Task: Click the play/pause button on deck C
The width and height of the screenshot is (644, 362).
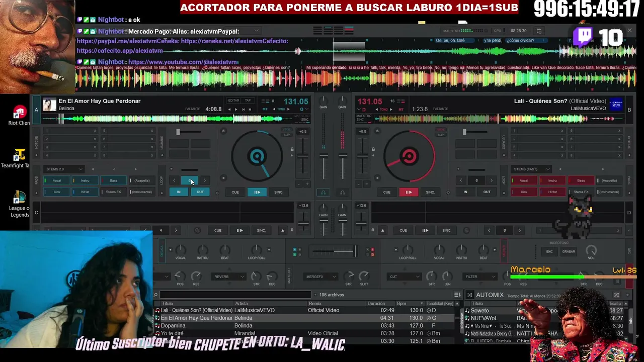Action: pos(239,230)
